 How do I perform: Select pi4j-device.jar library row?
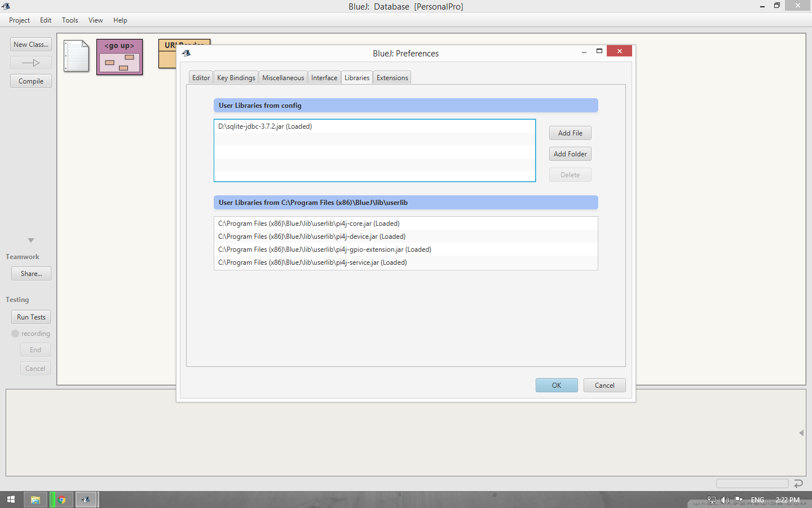pyautogui.click(x=405, y=237)
